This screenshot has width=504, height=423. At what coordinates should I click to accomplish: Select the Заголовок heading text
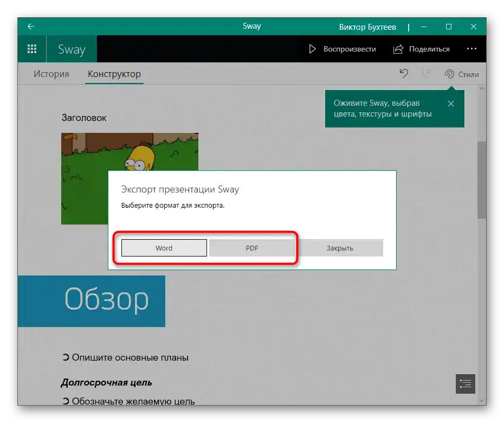pos(84,118)
